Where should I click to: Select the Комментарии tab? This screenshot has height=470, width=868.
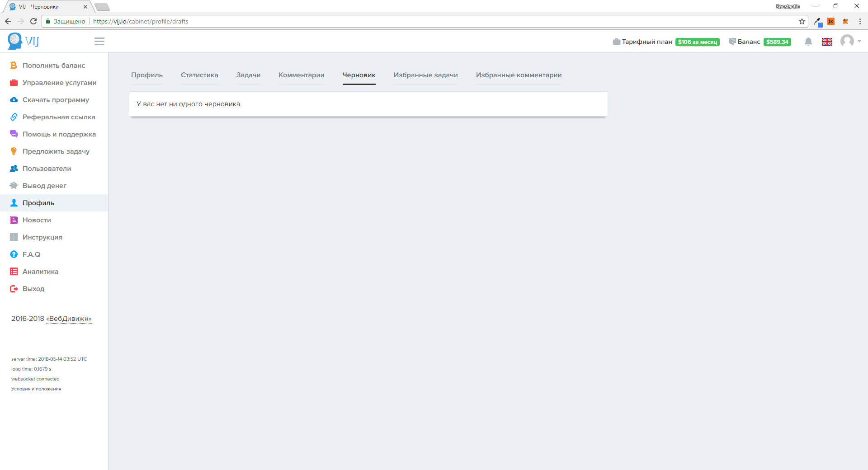(x=301, y=75)
